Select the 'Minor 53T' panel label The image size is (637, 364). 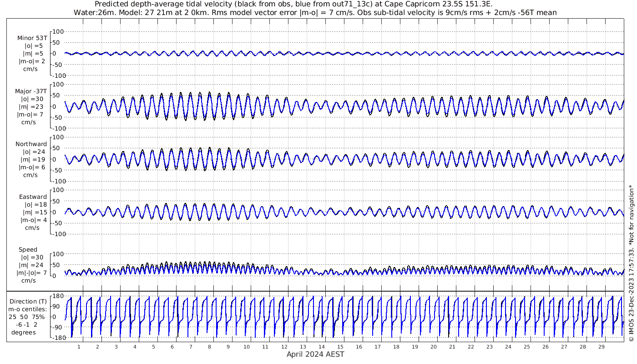[x=32, y=38]
